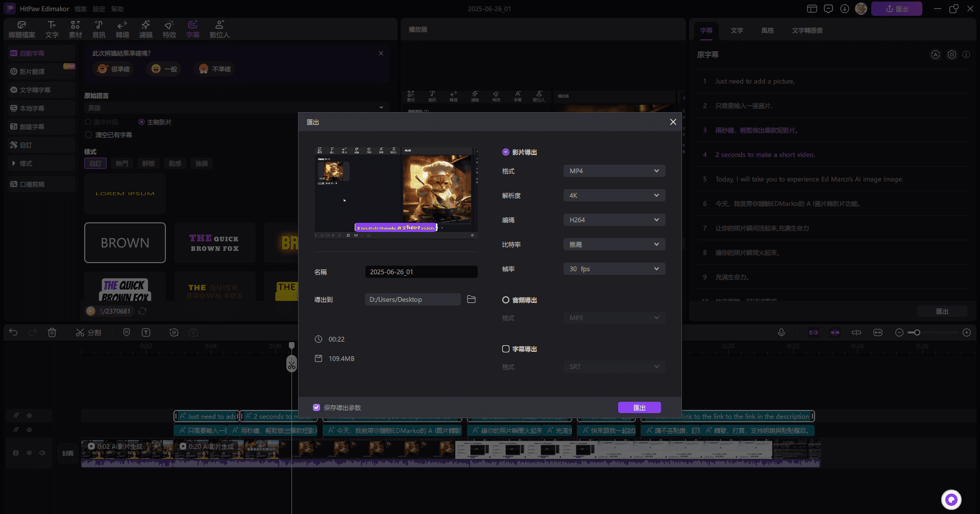Click the message feedback icon in title bar

(828, 9)
